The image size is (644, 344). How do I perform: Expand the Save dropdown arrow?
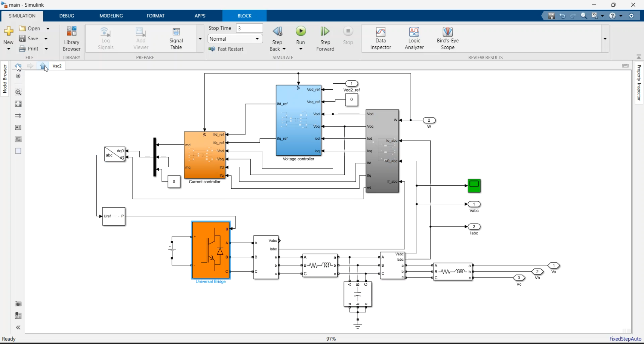click(46, 38)
